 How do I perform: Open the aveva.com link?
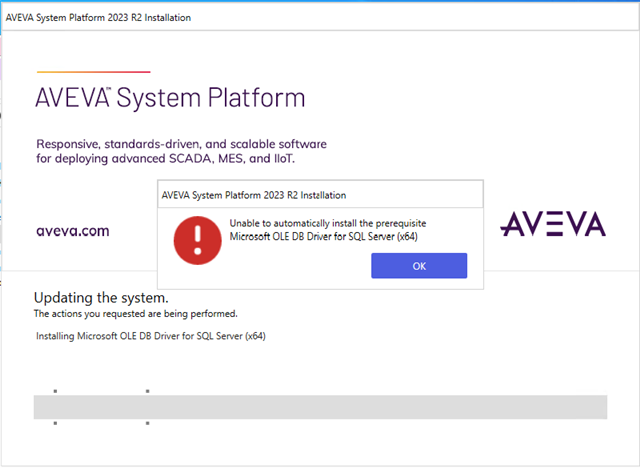[73, 231]
